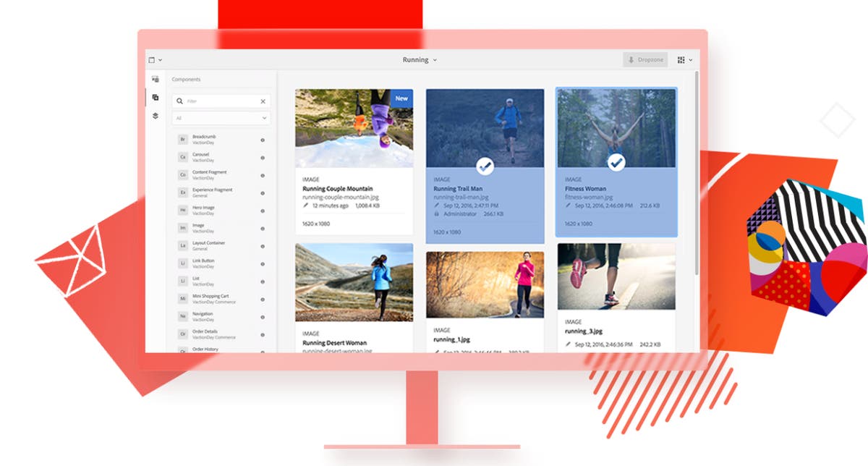Select the Br Breadcrumb component badge

coord(183,139)
